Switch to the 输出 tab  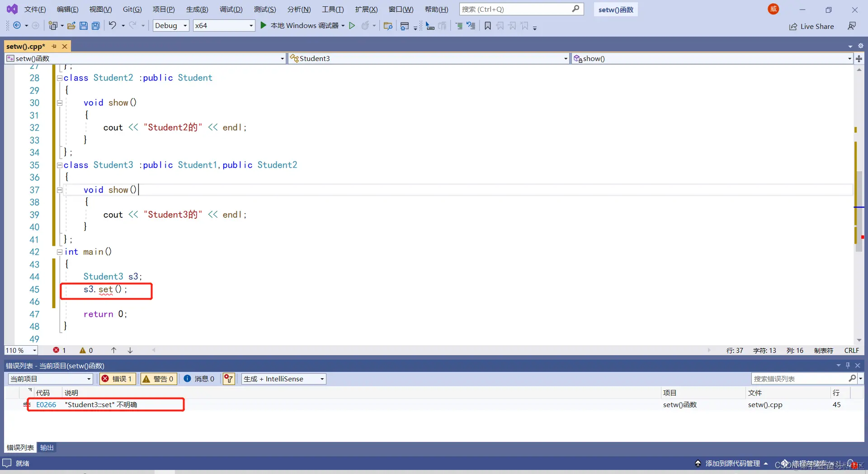pos(47,447)
